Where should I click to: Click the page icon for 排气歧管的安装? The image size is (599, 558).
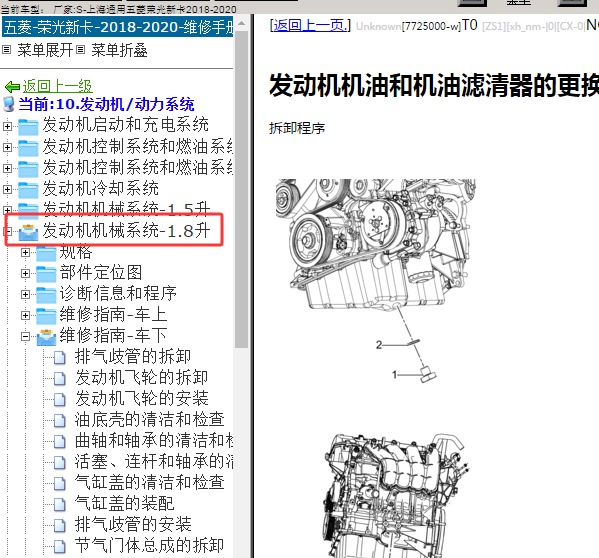click(60, 526)
